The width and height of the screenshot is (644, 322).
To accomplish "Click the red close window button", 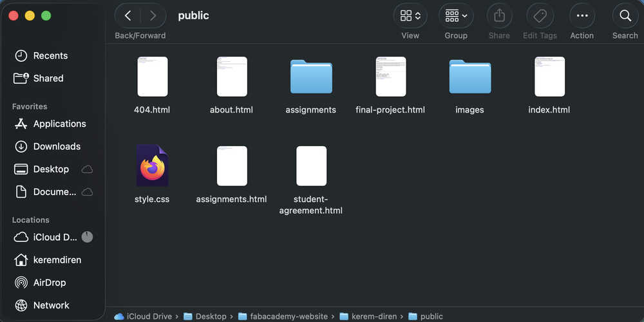I will 14,15.
